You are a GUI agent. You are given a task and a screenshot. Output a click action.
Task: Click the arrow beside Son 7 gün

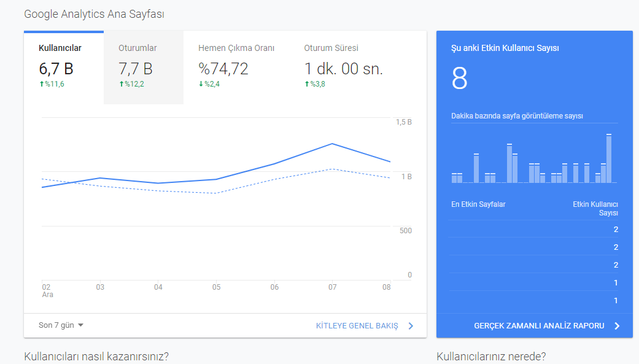point(80,325)
